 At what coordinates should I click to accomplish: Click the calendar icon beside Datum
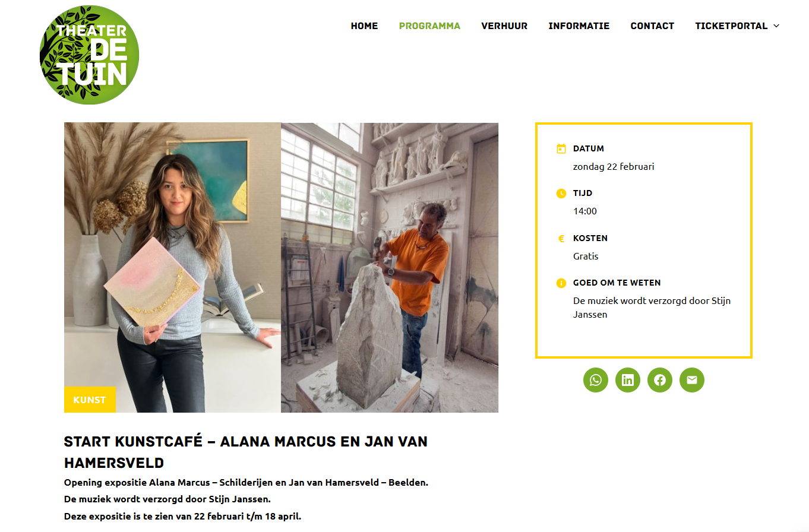(x=561, y=148)
